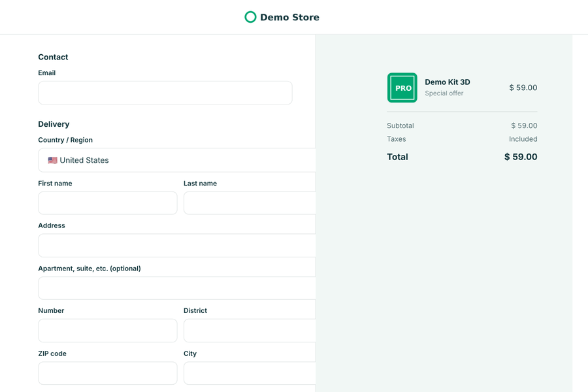The image size is (588, 392).
Task: Click the Email field label
Action: coord(47,73)
